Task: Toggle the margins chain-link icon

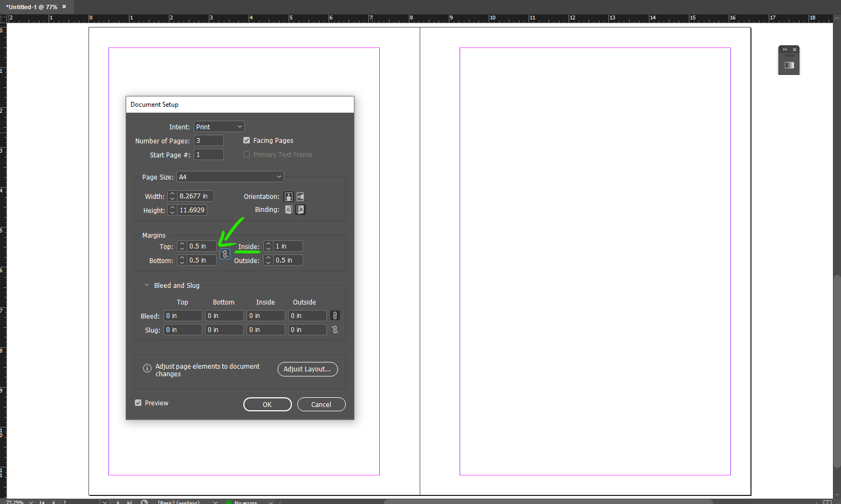Action: point(225,254)
